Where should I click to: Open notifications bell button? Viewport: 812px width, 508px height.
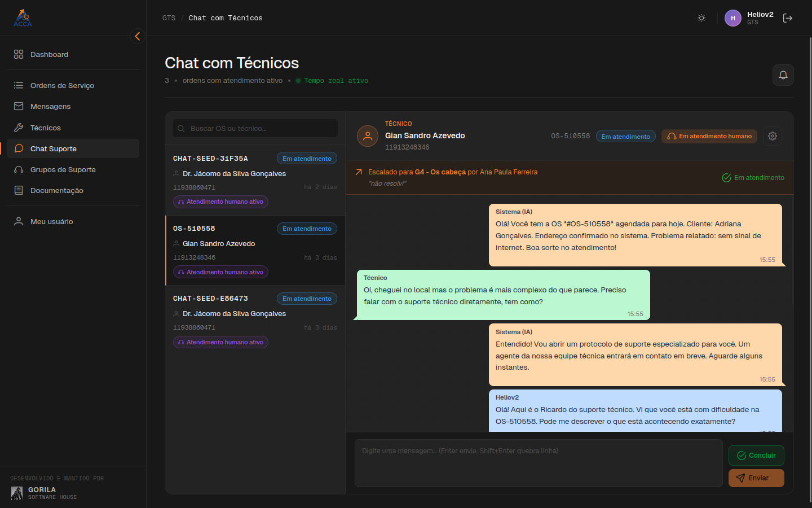(783, 75)
